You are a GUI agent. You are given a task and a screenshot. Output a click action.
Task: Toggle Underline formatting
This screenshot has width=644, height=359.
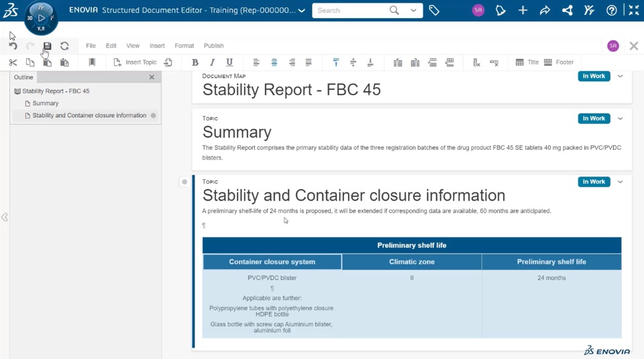229,62
